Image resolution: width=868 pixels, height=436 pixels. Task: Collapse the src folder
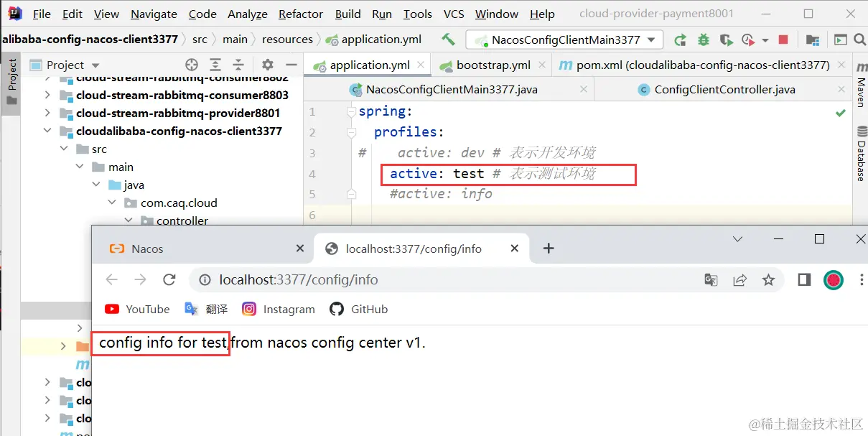(64, 149)
